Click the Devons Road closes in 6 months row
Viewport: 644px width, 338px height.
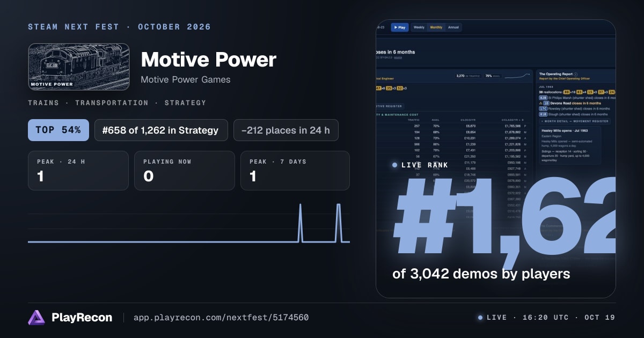tap(570, 103)
